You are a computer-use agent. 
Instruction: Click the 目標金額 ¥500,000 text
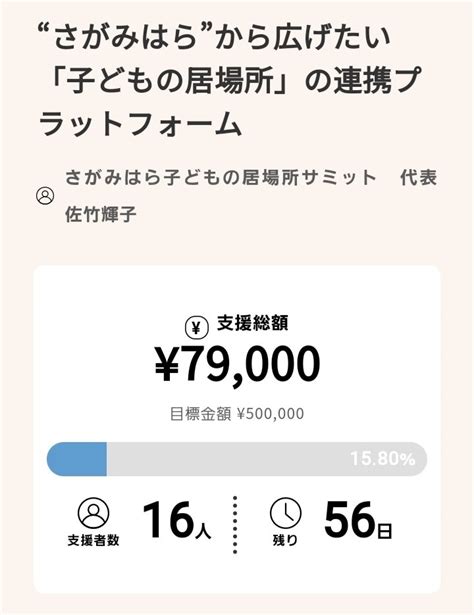[x=237, y=414]
